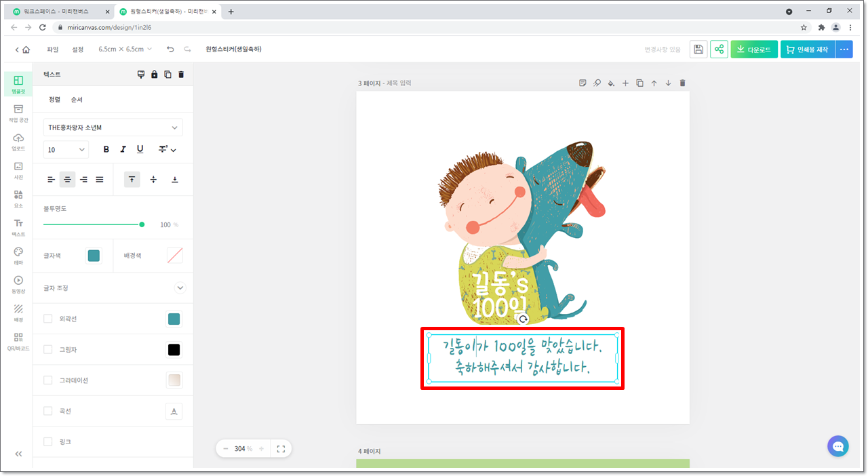Delete the selected text element
Screen dimensions: 868x476
(181, 75)
